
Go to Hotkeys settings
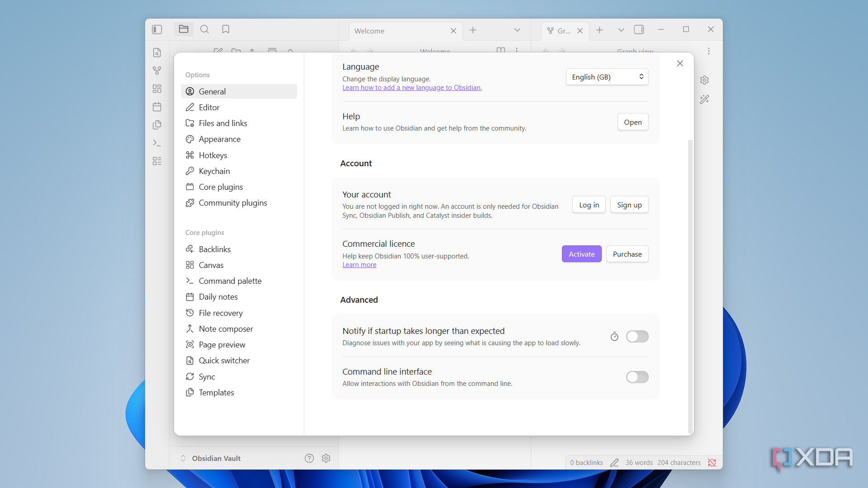(x=239, y=155)
